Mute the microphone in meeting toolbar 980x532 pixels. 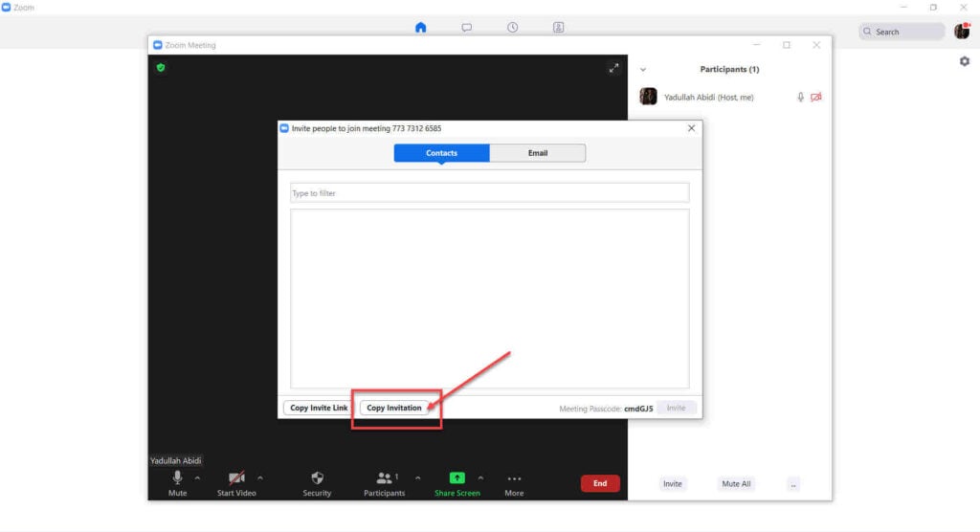point(177,484)
